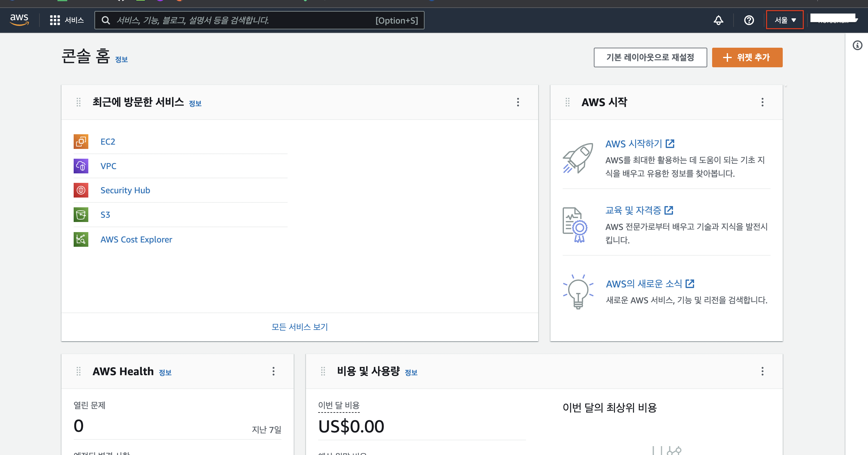Click the VPC service icon
This screenshot has width=868, height=455.
[81, 166]
